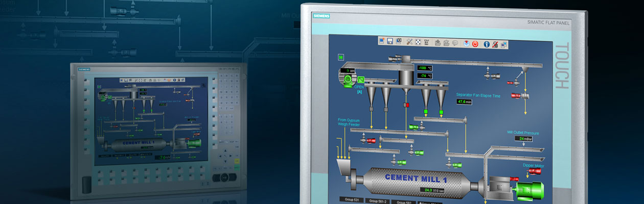644x204 pixels.
Task: Select the large green mill drive motor
Action: click(530, 191)
